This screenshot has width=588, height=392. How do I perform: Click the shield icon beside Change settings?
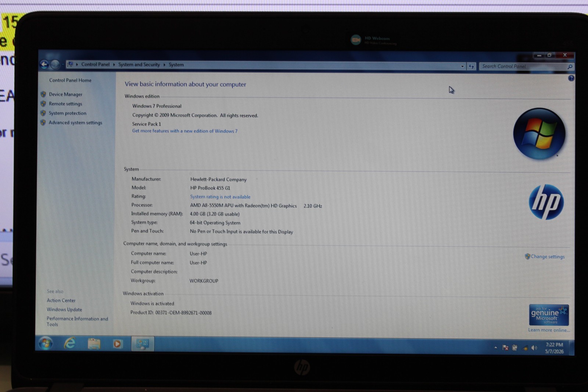coord(527,256)
